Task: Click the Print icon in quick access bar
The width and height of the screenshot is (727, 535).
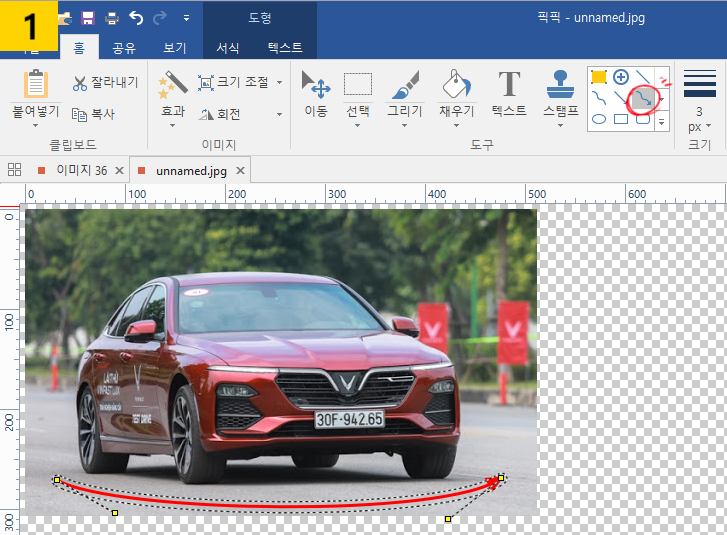Action: coord(112,19)
